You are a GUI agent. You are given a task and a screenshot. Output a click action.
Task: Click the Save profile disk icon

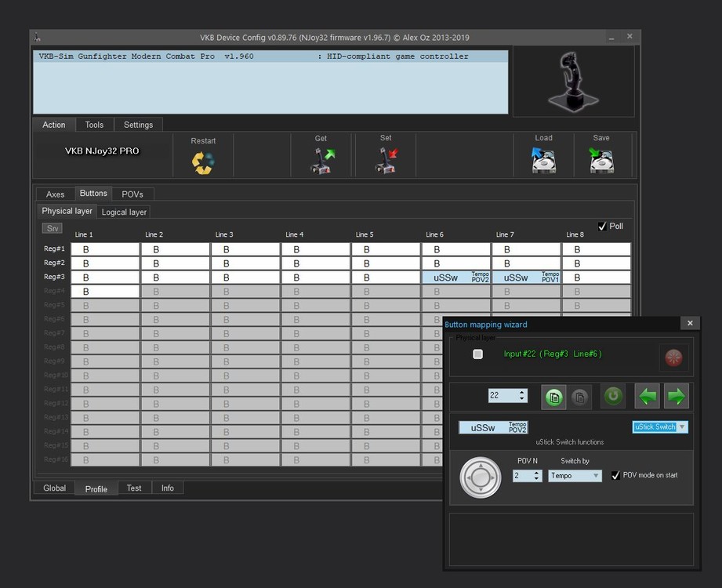point(601,160)
